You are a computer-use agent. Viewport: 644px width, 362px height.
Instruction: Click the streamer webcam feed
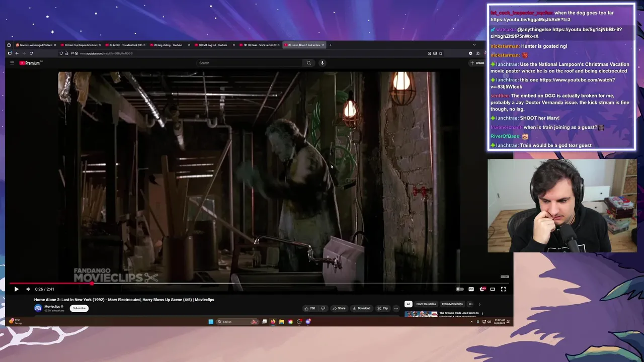coord(562,206)
